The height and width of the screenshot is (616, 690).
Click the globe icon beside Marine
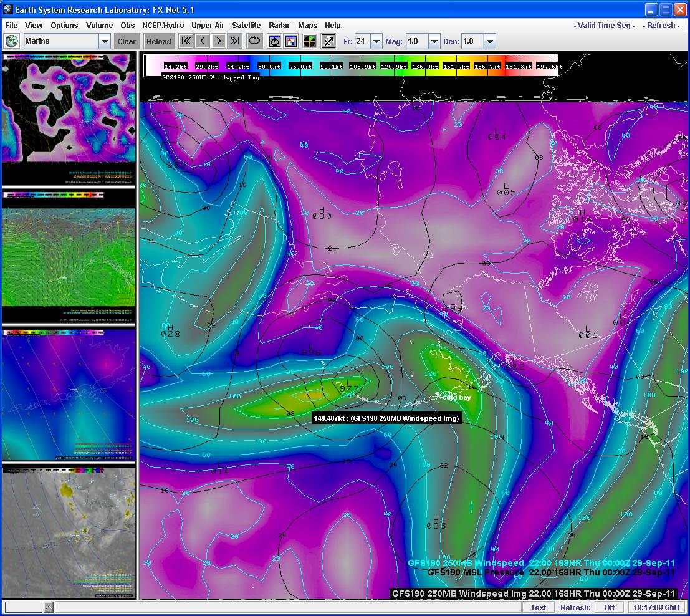pyautogui.click(x=12, y=41)
